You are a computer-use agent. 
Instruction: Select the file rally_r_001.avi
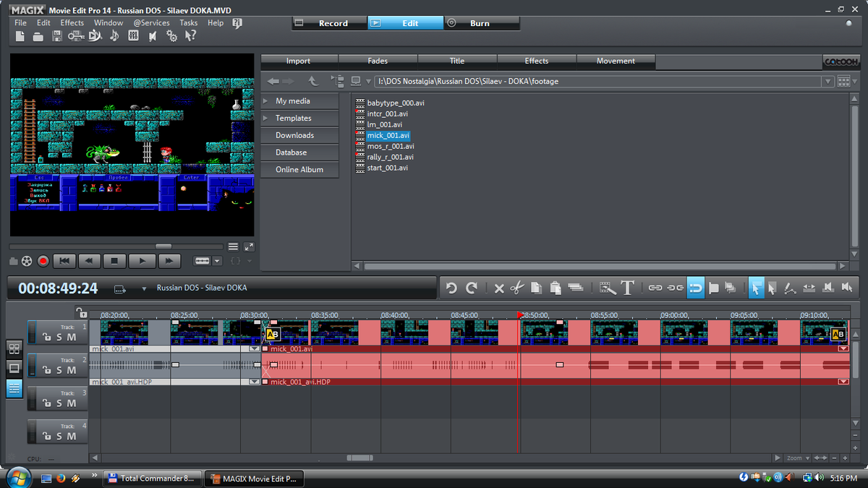390,157
